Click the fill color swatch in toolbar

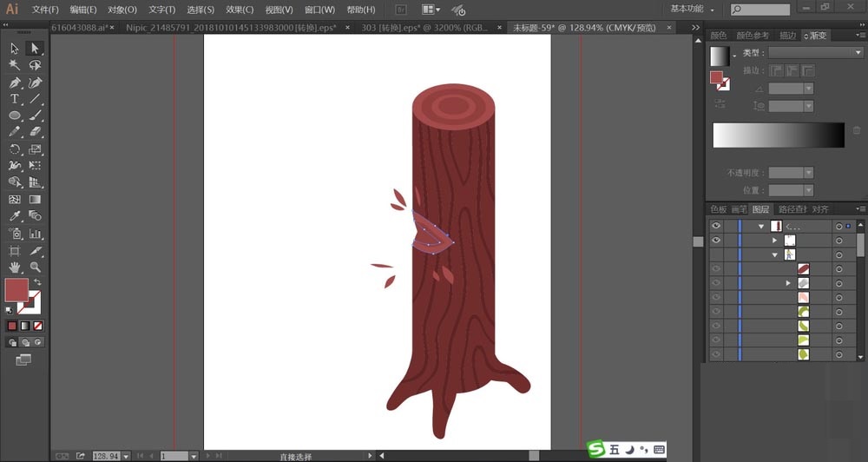click(16, 290)
